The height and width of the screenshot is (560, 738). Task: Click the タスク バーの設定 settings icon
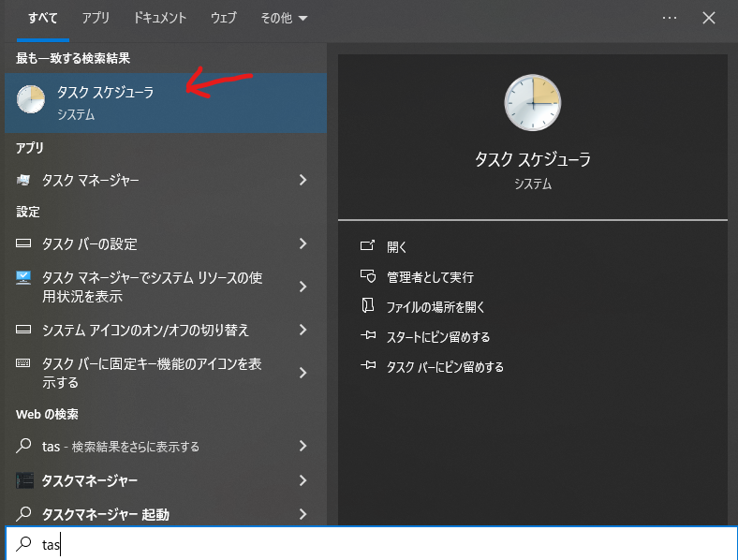pos(24,243)
